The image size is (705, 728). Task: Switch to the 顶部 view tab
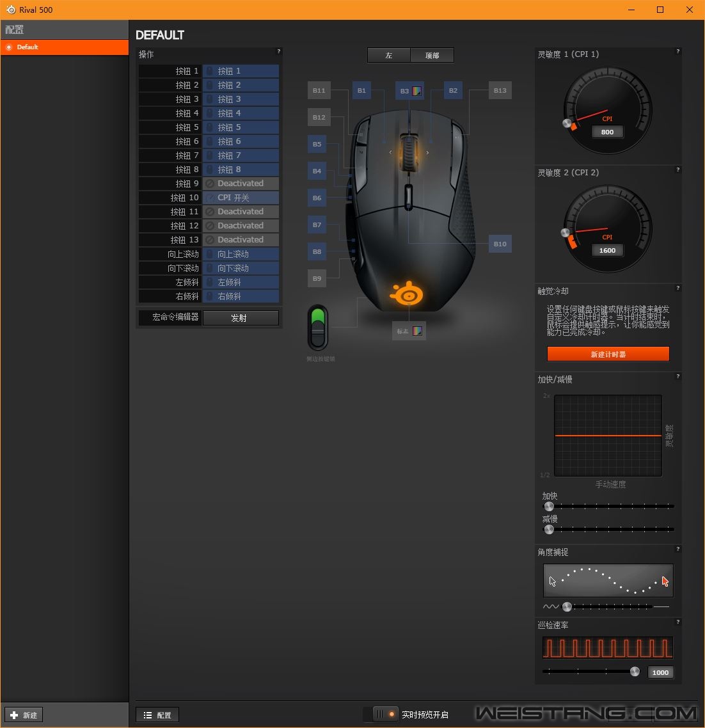(432, 55)
